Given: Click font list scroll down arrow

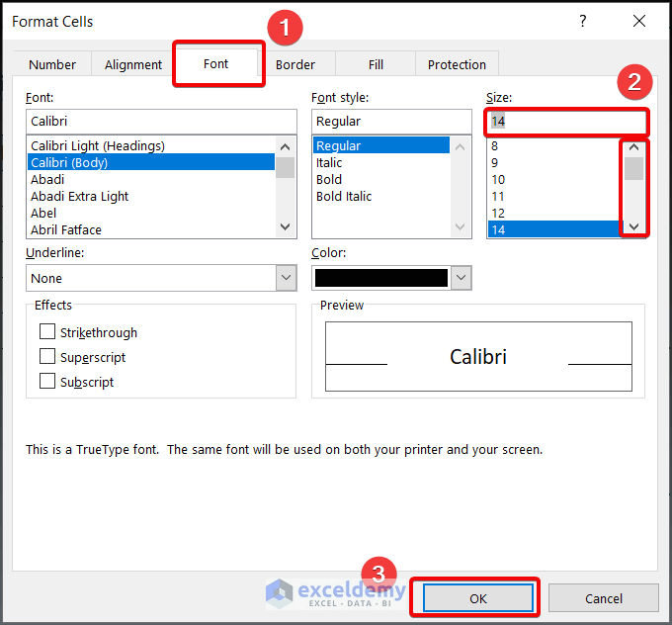Looking at the screenshot, I should tap(285, 226).
